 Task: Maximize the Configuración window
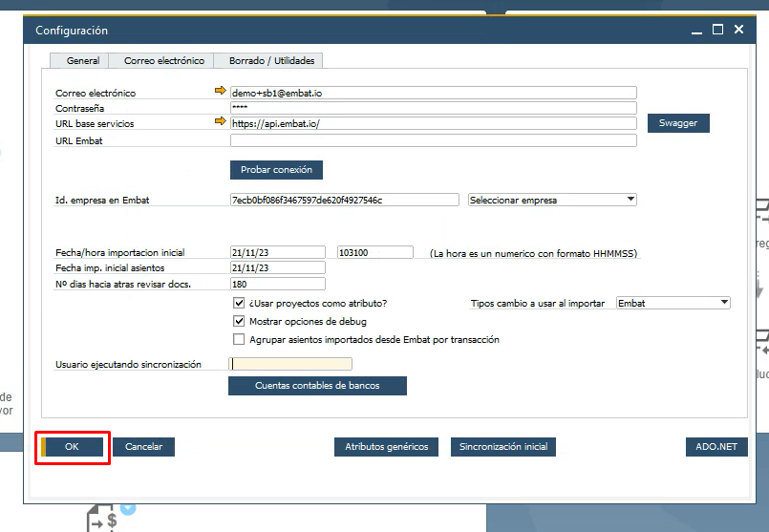[718, 31]
